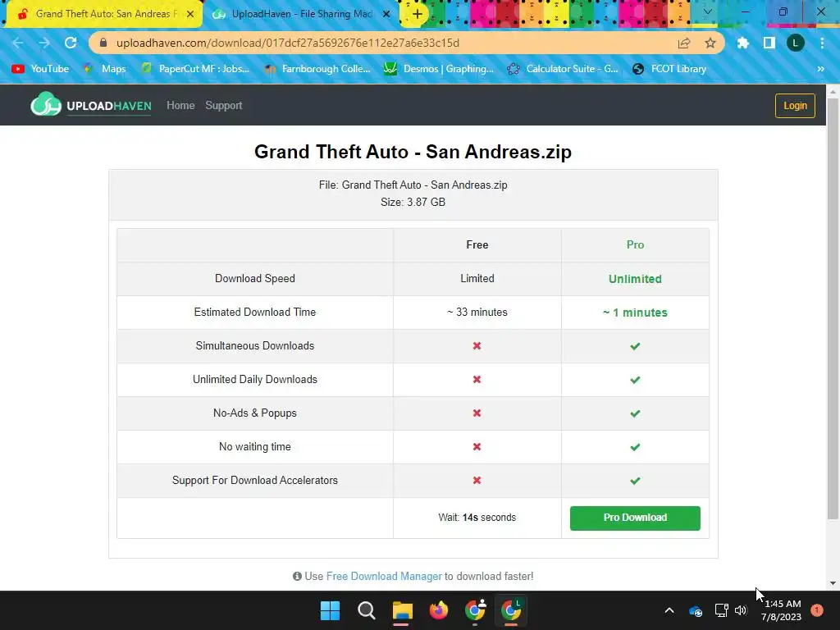This screenshot has height=630, width=840.
Task: Switch to the Grand Theft Auto: San Andreas tab
Action: [x=104, y=14]
